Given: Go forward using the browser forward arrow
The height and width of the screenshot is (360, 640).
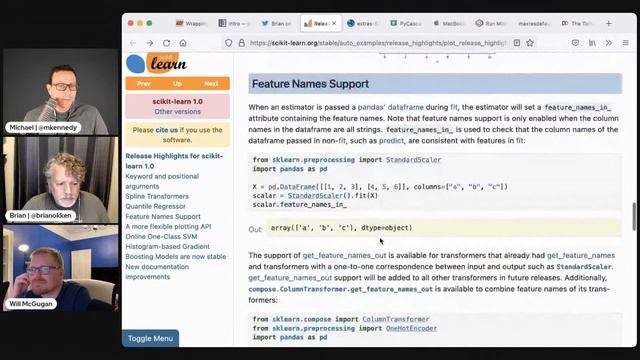Looking at the screenshot, I should click(x=150, y=43).
